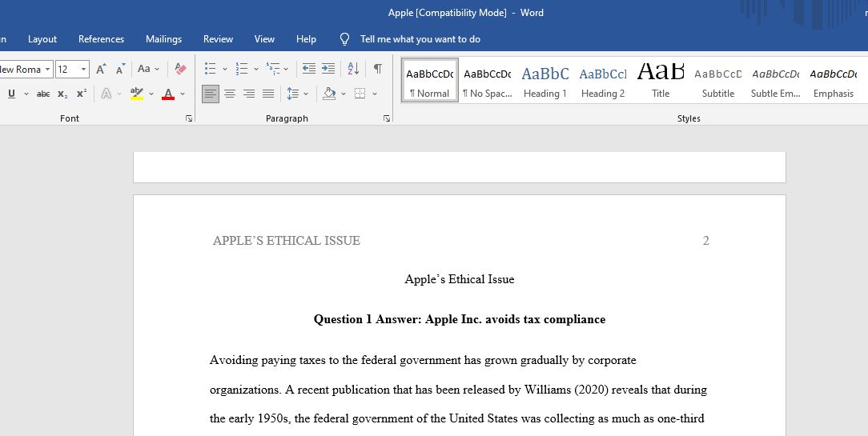Open the Layout tab

point(42,39)
